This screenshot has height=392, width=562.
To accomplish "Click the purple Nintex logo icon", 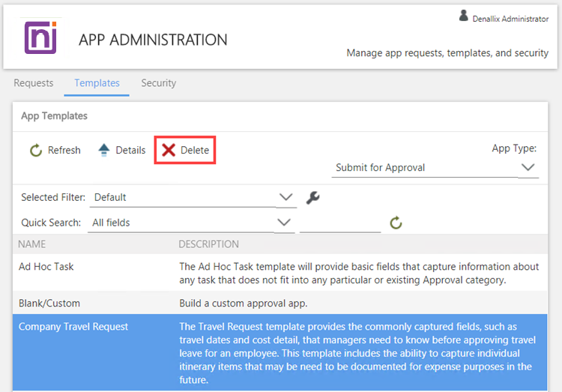I will click(40, 37).
